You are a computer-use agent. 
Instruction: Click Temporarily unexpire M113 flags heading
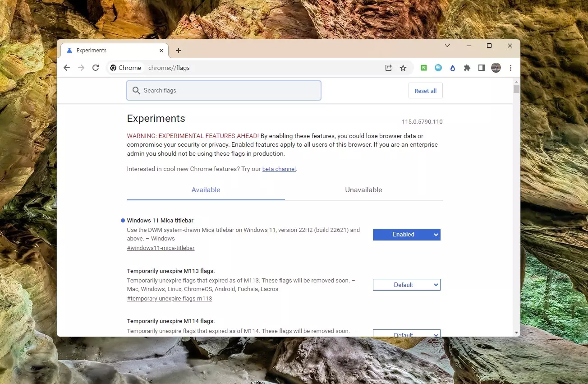[171, 271]
